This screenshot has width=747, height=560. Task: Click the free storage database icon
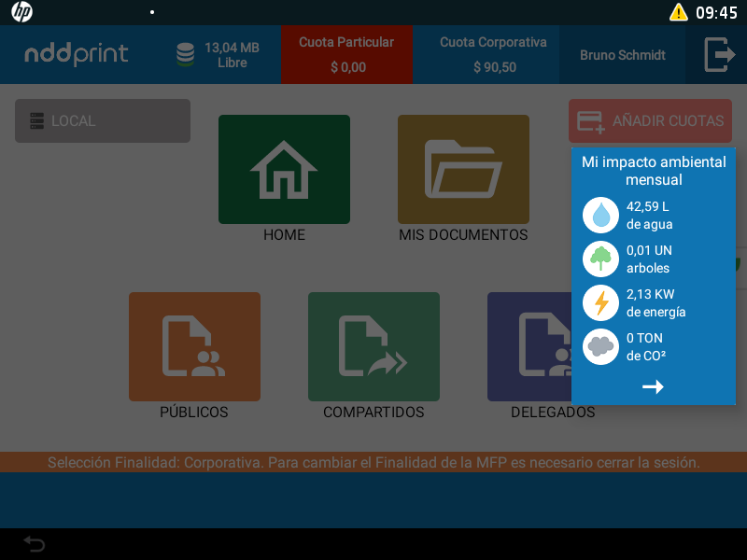click(x=186, y=54)
